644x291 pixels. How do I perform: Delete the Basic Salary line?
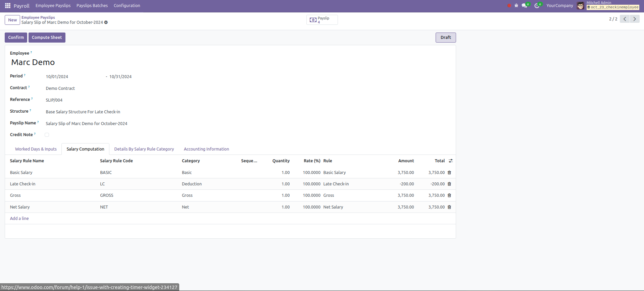(x=449, y=173)
